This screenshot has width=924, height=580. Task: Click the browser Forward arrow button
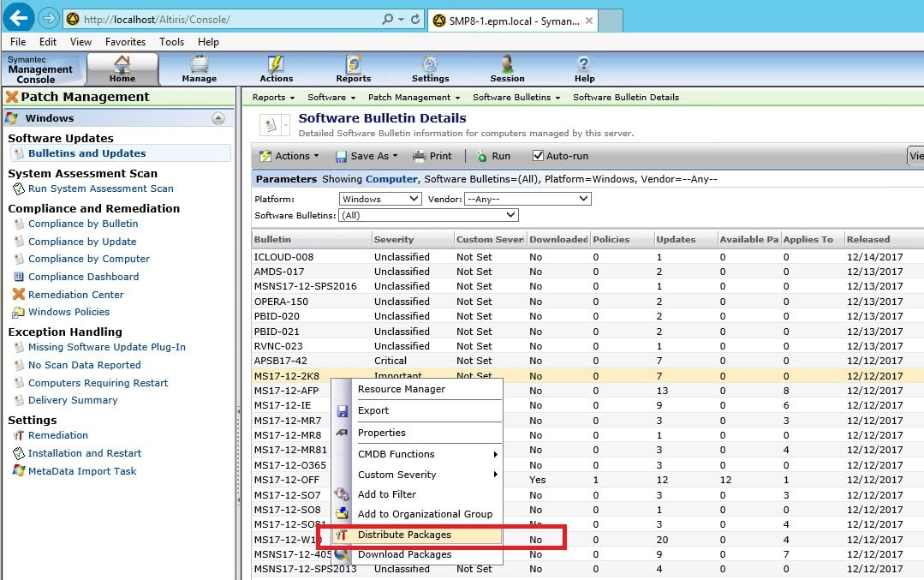point(48,19)
